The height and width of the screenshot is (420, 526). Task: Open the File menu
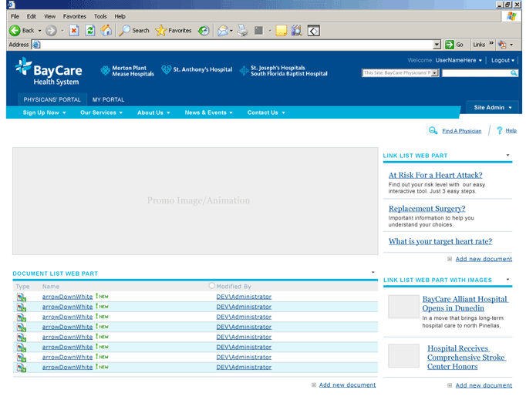15,16
